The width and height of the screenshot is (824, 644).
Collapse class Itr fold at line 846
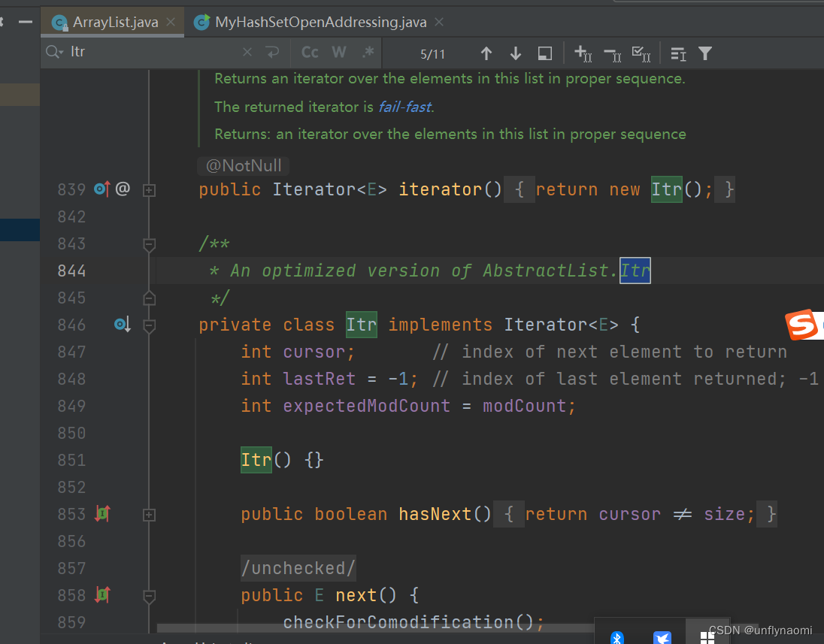150,325
